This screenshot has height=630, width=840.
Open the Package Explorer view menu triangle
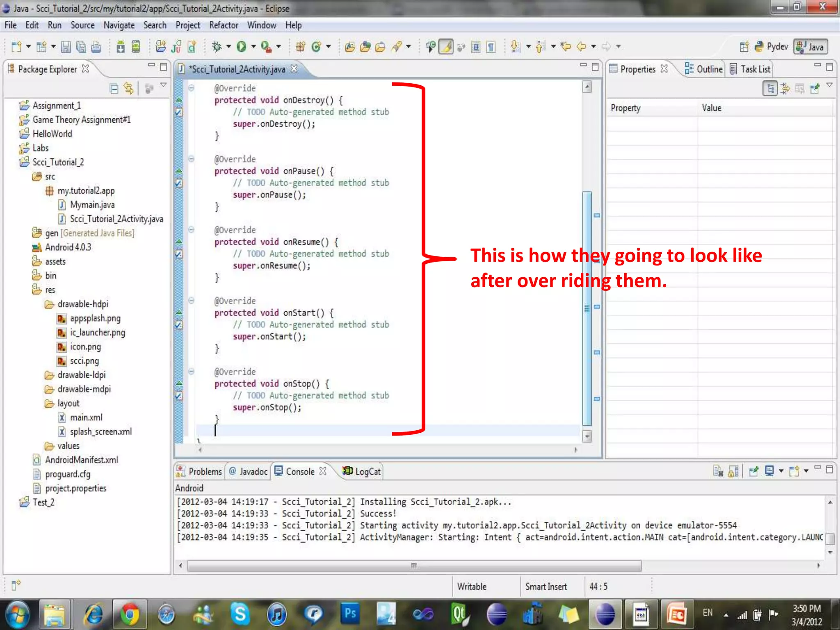point(163,85)
